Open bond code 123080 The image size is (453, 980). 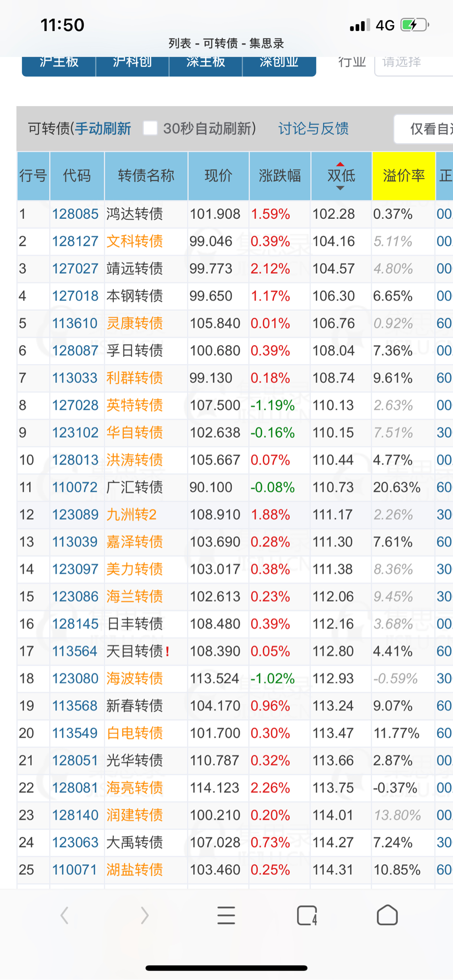pyautogui.click(x=75, y=679)
